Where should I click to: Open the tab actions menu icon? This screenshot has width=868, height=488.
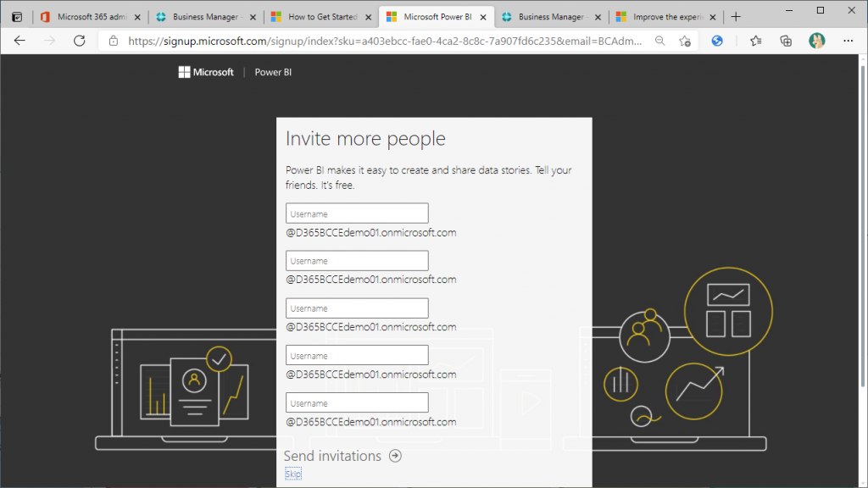pyautogui.click(x=17, y=17)
